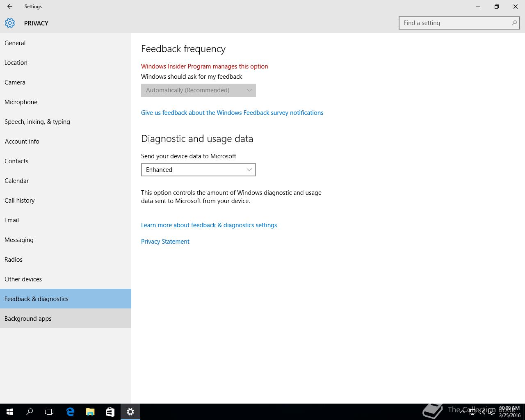The height and width of the screenshot is (420, 525).
Task: Click the Privacy gear icon in the header
Action: (x=10, y=23)
